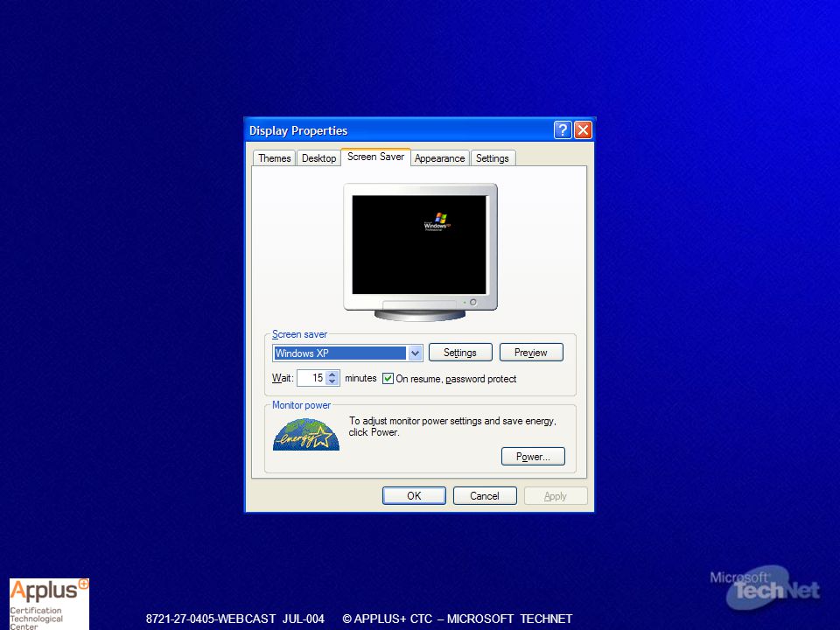Close the Display Properties dialog
This screenshot has width=840, height=630.
coord(583,129)
